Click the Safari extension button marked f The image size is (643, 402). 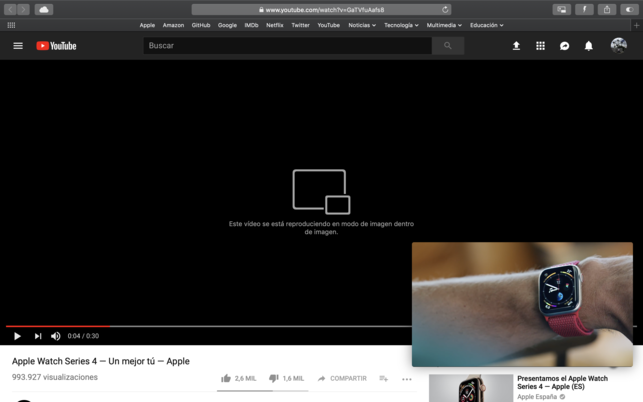click(584, 9)
